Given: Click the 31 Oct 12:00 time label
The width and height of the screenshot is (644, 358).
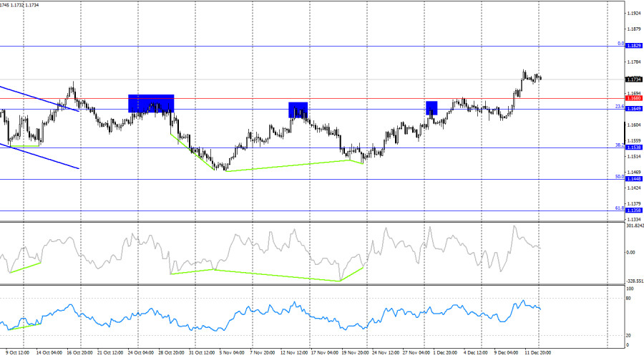Looking at the screenshot, I should click(x=202, y=353).
